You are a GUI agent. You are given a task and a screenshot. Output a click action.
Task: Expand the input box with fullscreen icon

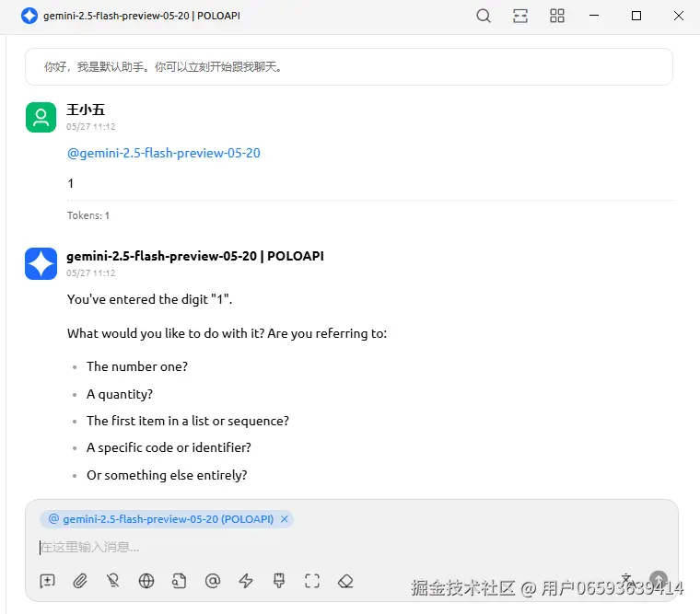point(312,581)
